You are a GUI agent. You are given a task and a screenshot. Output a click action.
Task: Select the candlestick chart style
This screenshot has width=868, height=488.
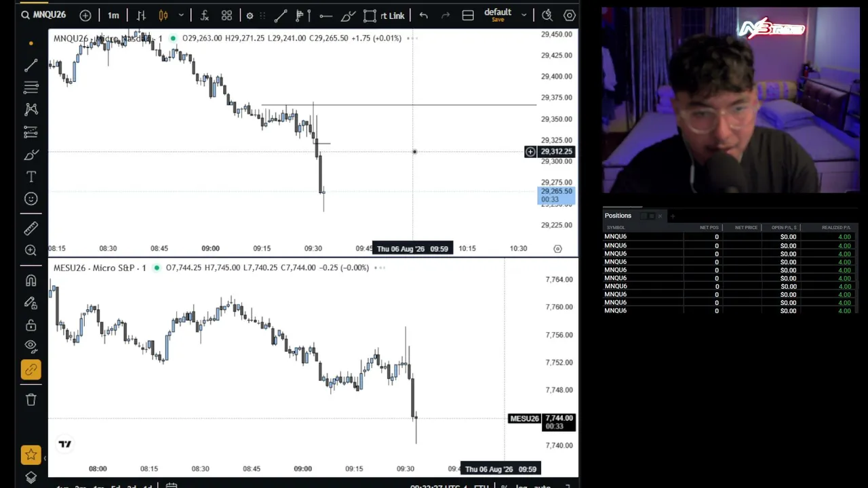click(x=163, y=15)
